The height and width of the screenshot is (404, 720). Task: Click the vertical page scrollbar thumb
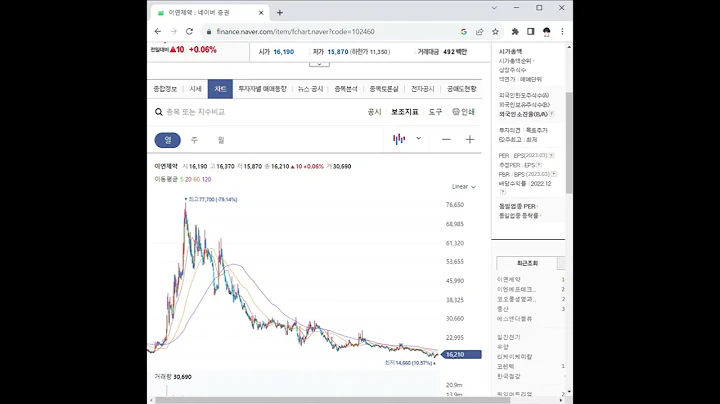(569, 142)
